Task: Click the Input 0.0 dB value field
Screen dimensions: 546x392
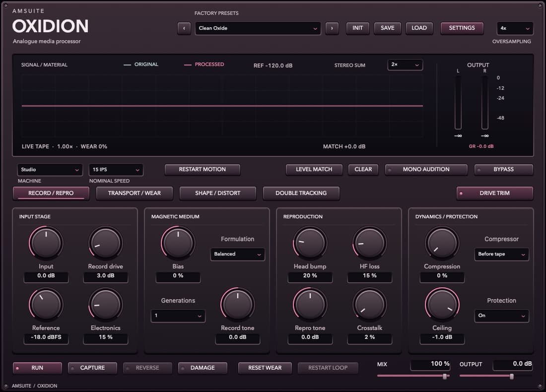Action: point(46,276)
